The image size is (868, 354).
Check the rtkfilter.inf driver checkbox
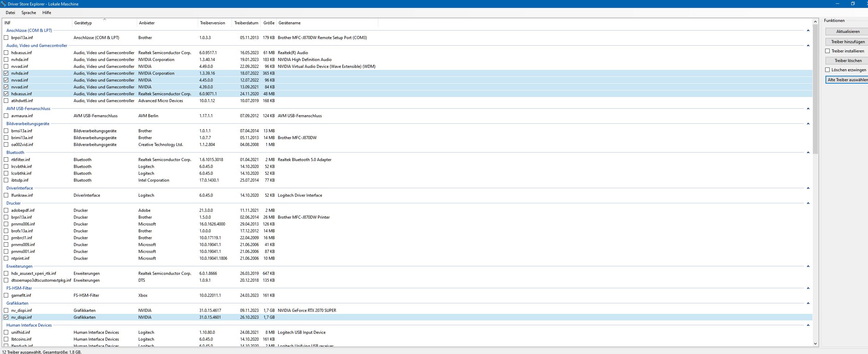[6, 160]
